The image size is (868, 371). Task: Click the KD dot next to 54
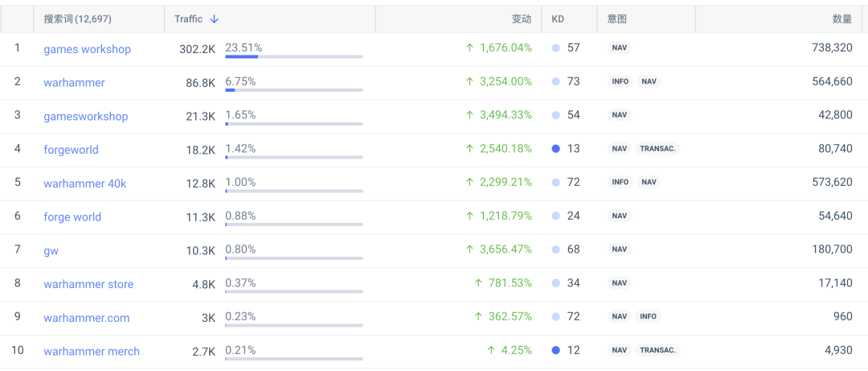tap(556, 115)
